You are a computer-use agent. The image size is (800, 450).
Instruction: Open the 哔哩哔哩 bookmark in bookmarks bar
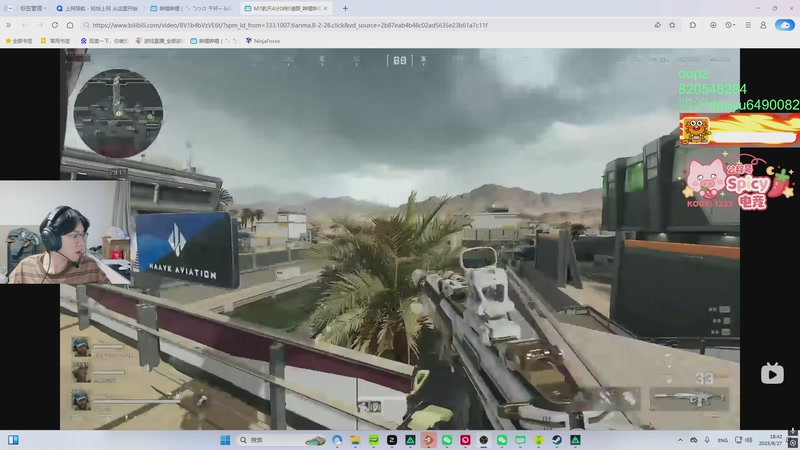(214, 41)
